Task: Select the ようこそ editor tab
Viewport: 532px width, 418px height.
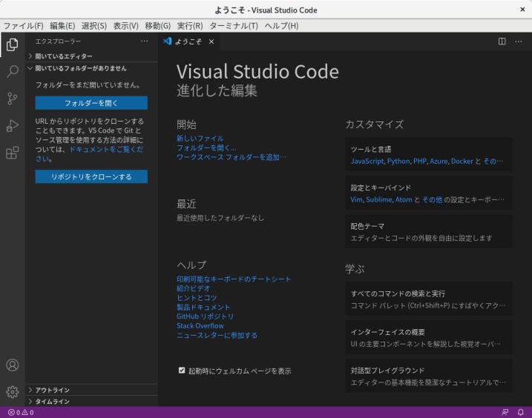Action: click(x=188, y=42)
